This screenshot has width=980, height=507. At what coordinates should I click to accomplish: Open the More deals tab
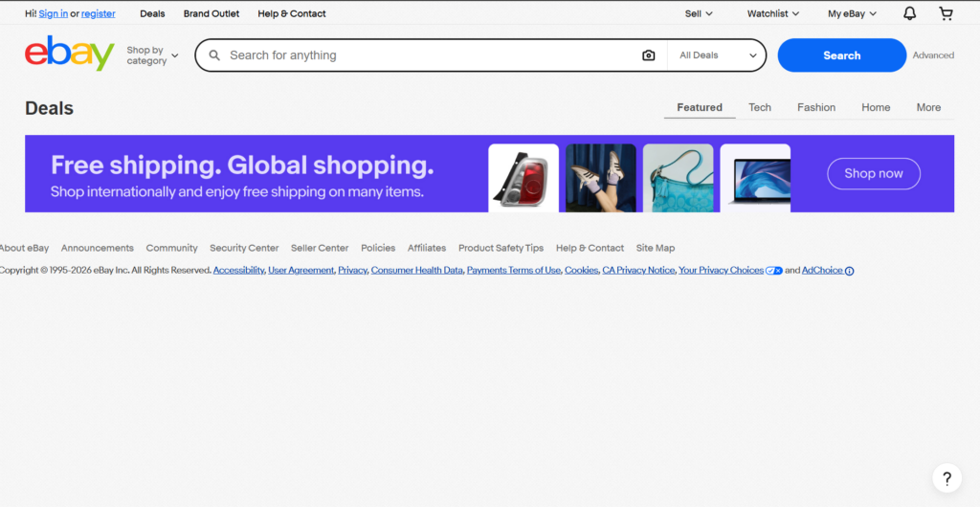(928, 107)
